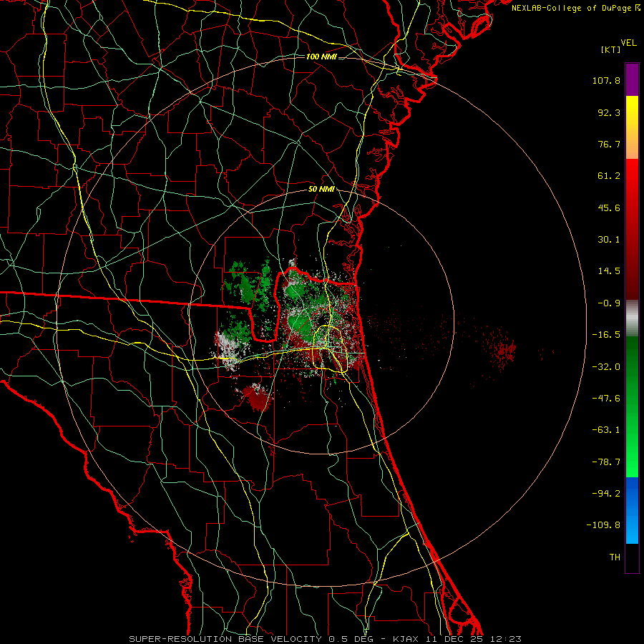Click the VEL legend title
The width and height of the screenshot is (644, 644).
628,43
